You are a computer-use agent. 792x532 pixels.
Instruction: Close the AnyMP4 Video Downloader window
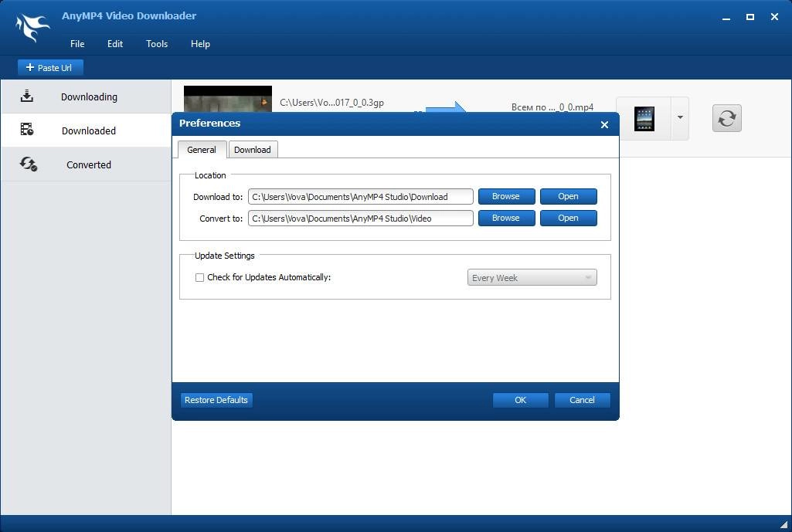(x=774, y=17)
